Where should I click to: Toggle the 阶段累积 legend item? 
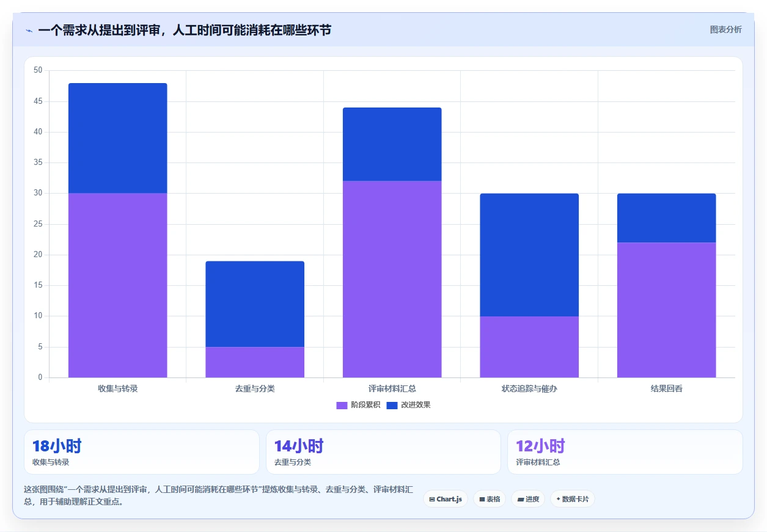(x=358, y=405)
